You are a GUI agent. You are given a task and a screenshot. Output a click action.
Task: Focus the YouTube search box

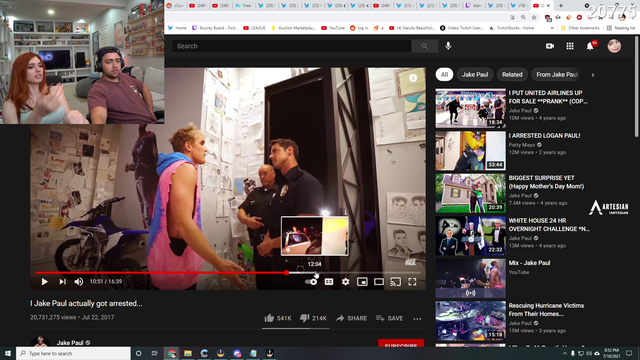(291, 46)
